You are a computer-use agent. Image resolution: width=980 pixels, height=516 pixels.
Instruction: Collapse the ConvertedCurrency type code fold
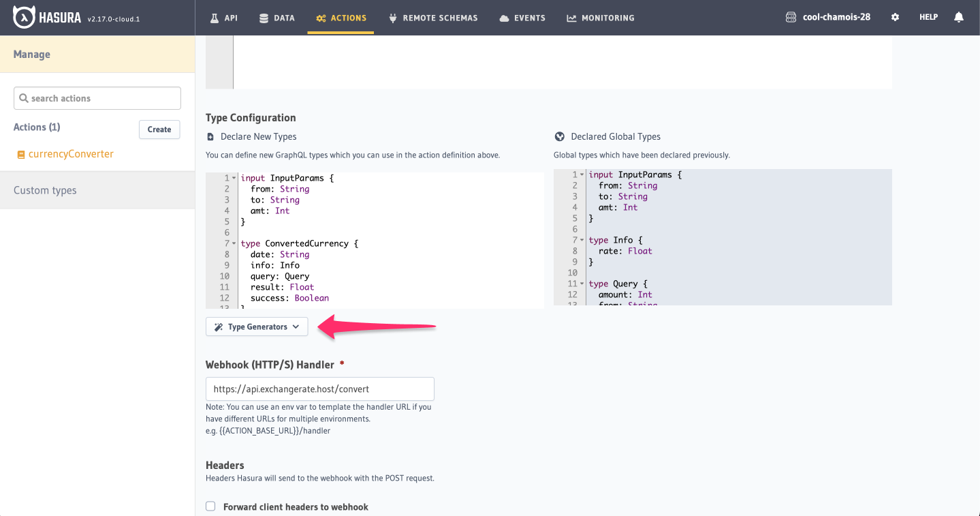pyautogui.click(x=232, y=243)
